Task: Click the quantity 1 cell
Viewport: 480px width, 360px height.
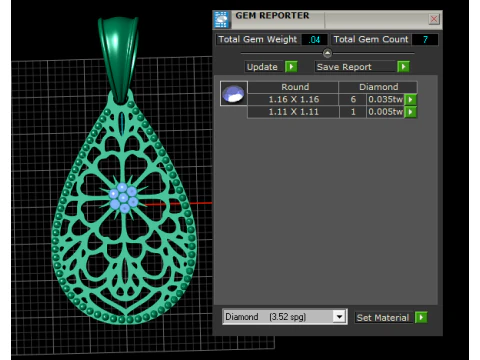Action: (353, 112)
